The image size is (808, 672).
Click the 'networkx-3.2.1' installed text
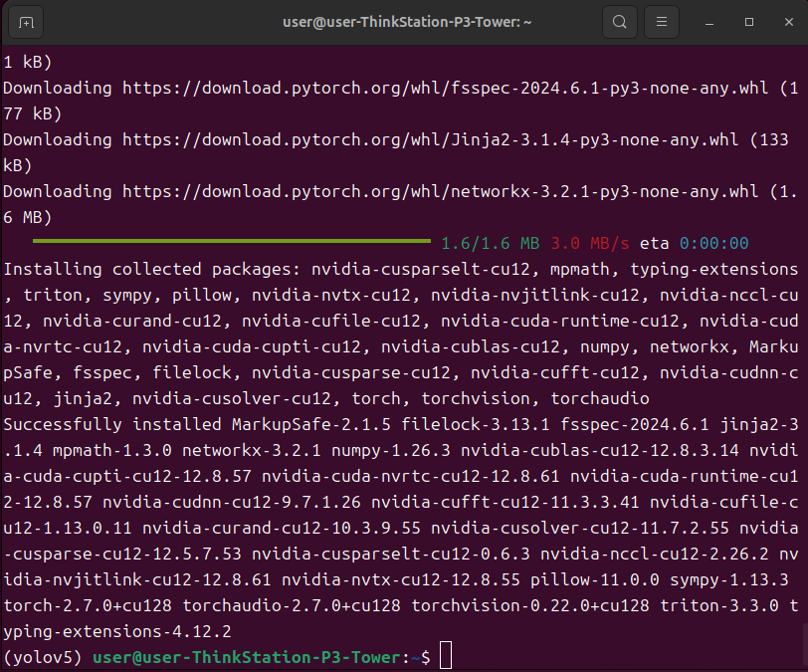[252, 450]
